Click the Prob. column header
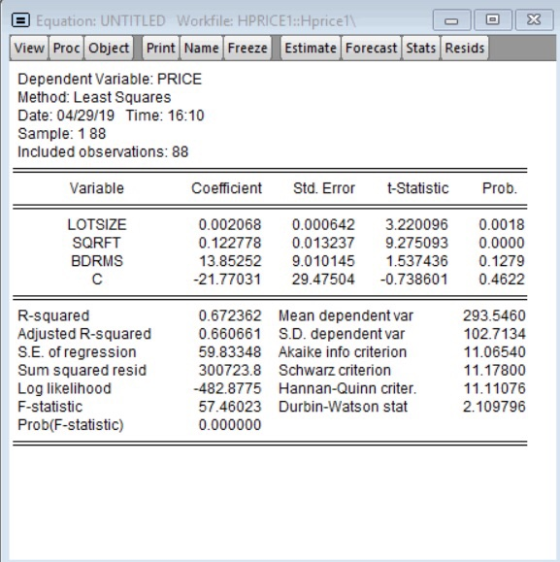This screenshot has width=560, height=562. pyautogui.click(x=500, y=188)
